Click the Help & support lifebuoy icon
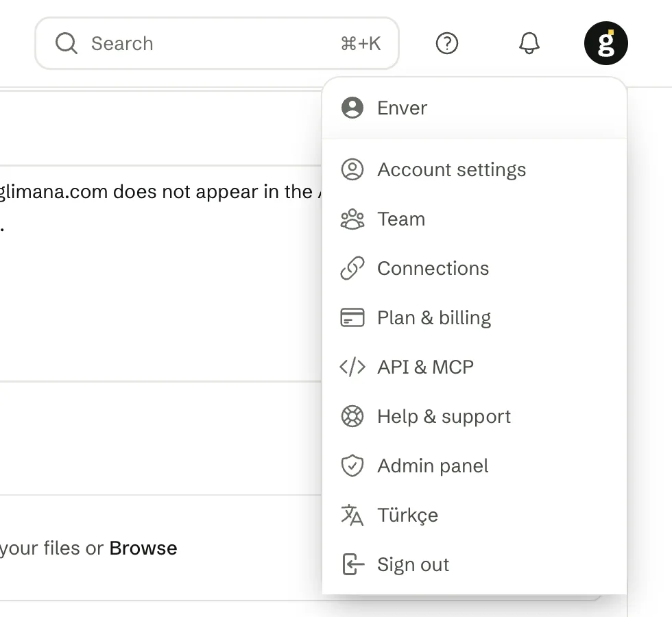Image resolution: width=672 pixels, height=617 pixels. 352,417
